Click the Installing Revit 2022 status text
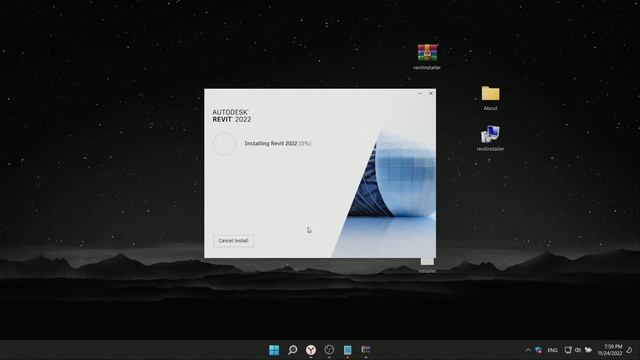This screenshot has height=360, width=640. [x=278, y=144]
